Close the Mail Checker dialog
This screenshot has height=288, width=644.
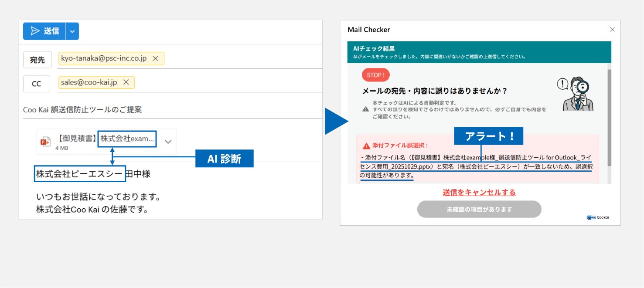[612, 30]
